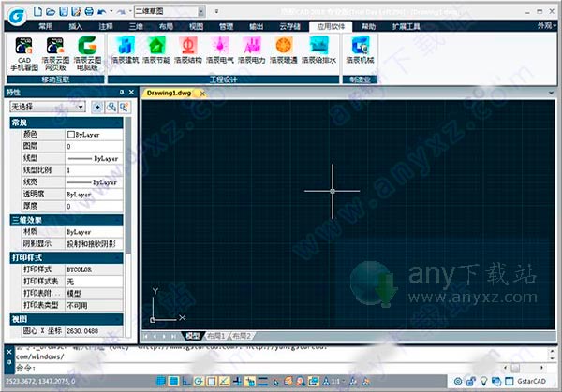Expand the drawing tabs list arrow
The image size is (562, 392).
(x=552, y=93)
